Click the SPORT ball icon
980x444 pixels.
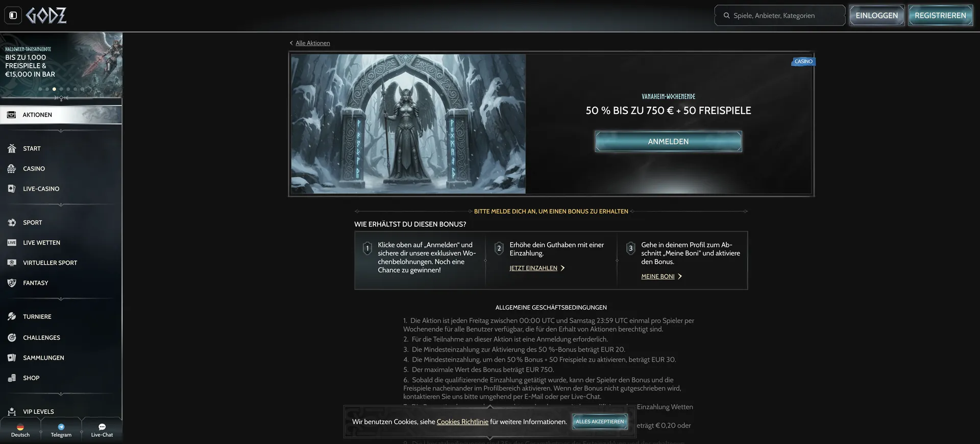coord(12,222)
